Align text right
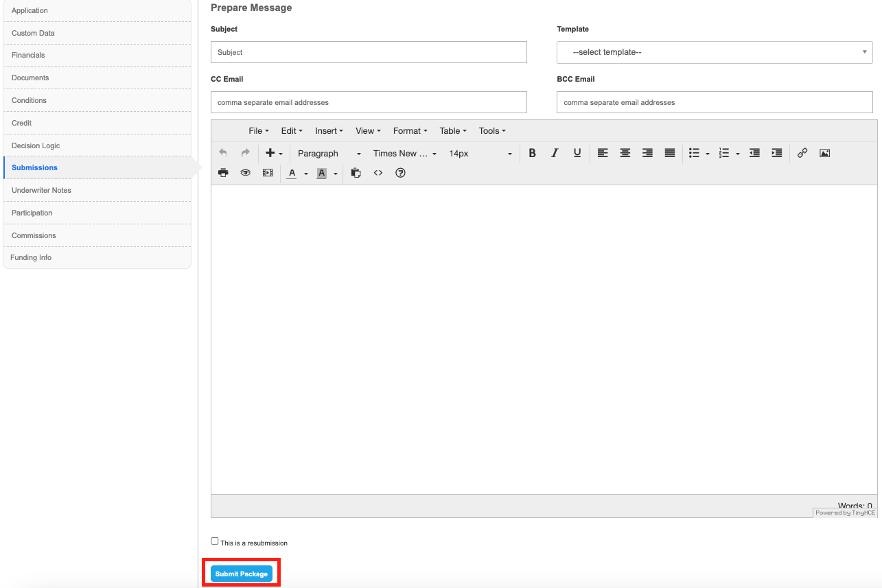 [647, 153]
